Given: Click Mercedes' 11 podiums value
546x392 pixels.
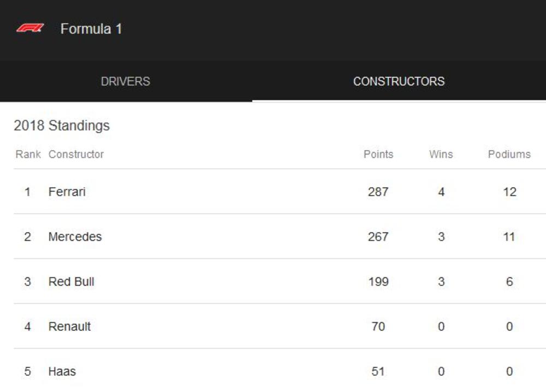Looking at the screenshot, I should (509, 237).
